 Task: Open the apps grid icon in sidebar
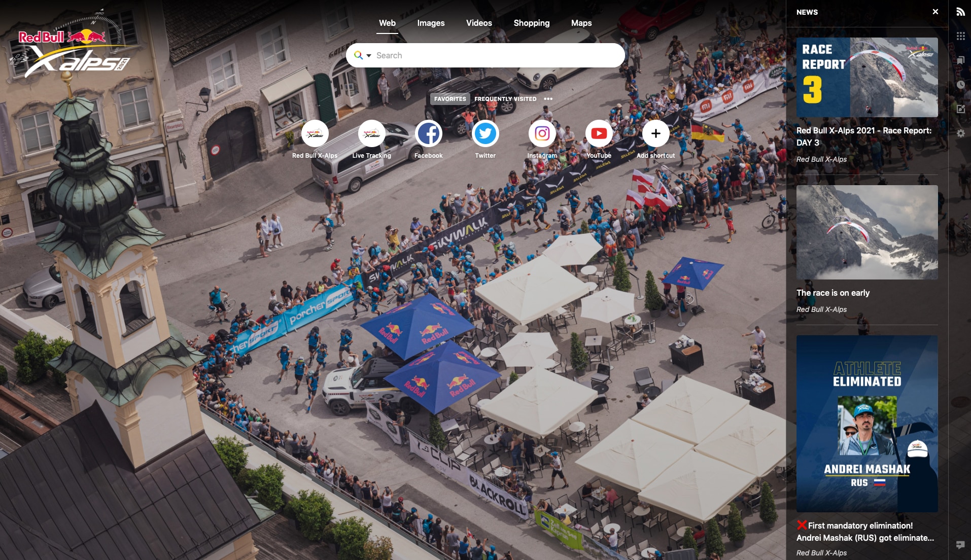[960, 36]
